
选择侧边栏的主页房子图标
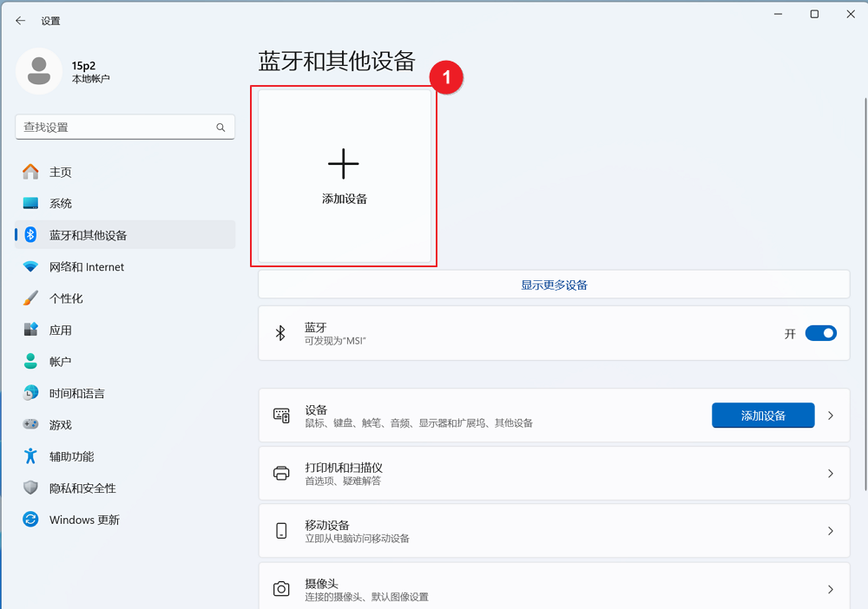click(31, 172)
